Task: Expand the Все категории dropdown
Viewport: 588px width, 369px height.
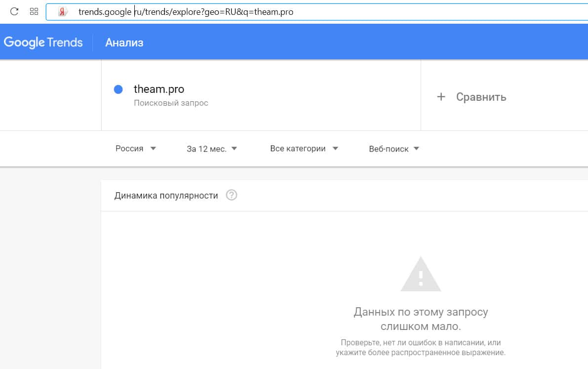Action: coord(304,148)
